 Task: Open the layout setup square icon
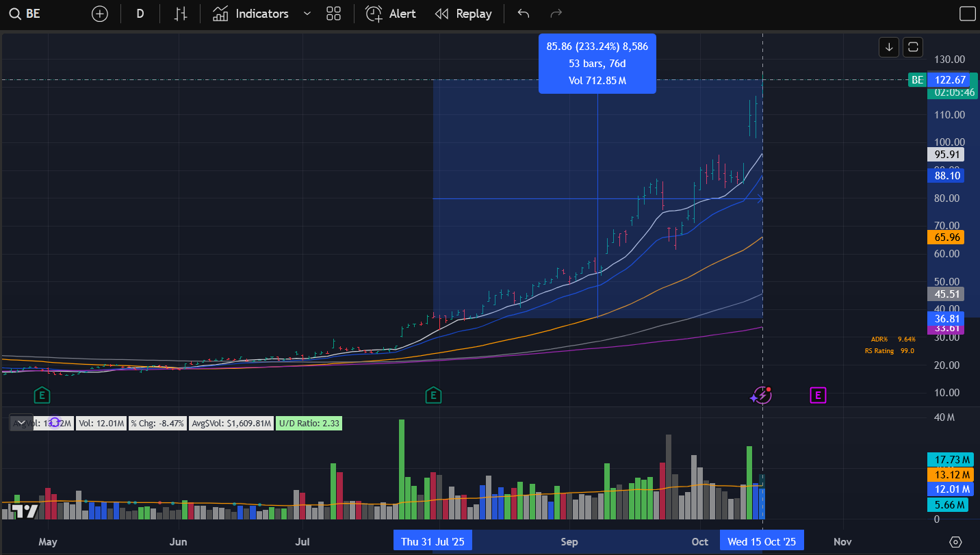tap(967, 14)
